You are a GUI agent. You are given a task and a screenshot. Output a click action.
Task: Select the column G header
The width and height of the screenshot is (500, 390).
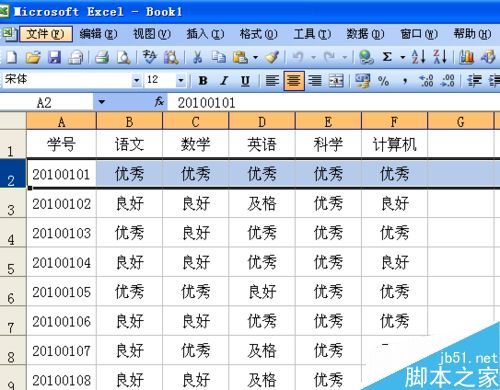click(x=460, y=121)
